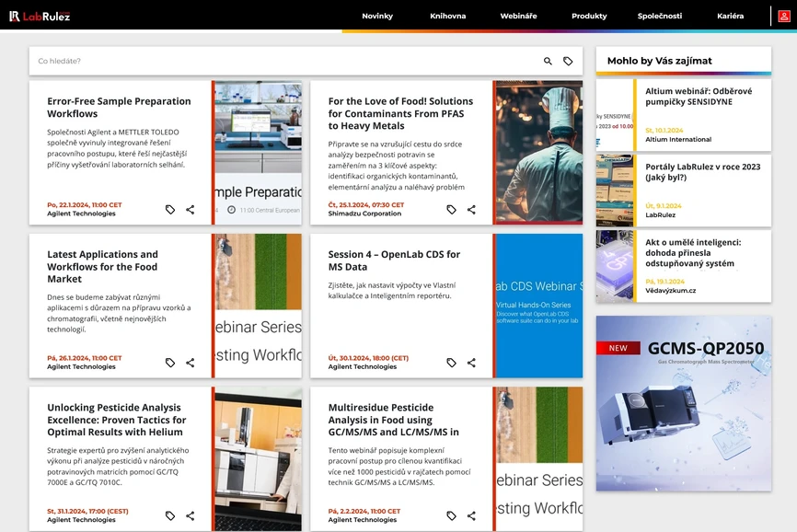This screenshot has width=797, height=532.
Task: Click tag icon on Latest Applications card
Action: pyautogui.click(x=170, y=363)
